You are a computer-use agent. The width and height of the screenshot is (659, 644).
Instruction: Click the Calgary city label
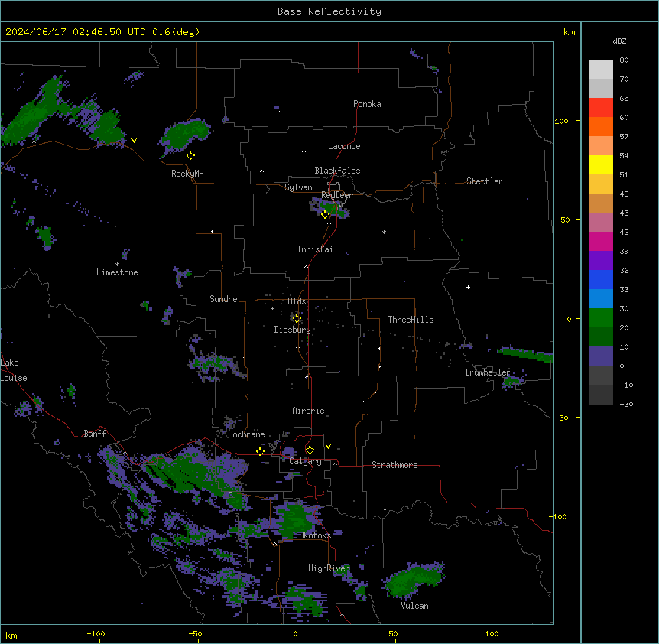pyautogui.click(x=305, y=461)
